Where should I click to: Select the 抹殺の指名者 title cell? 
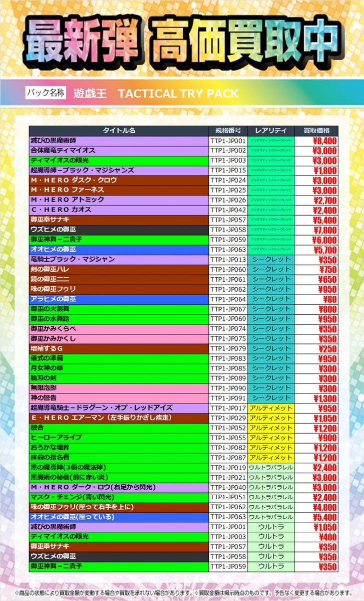click(x=119, y=458)
